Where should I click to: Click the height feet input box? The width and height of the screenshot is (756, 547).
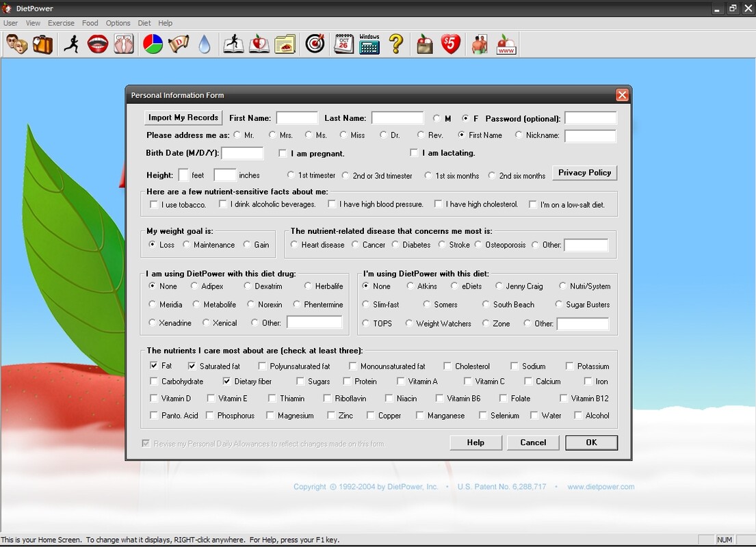click(x=183, y=175)
